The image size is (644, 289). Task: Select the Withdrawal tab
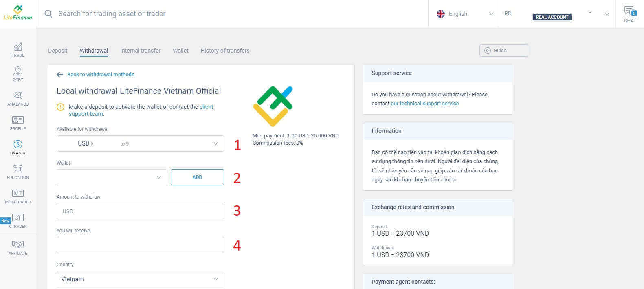[x=94, y=51]
